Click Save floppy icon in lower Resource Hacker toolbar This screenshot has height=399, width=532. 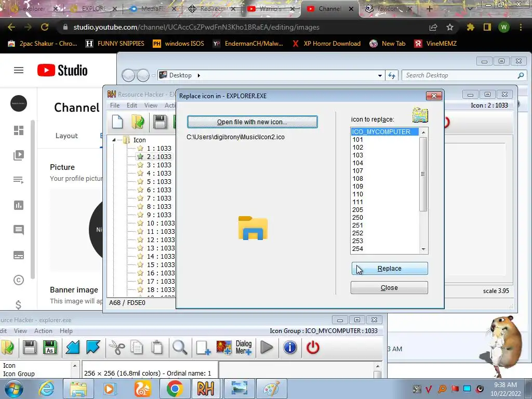pyautogui.click(x=30, y=348)
